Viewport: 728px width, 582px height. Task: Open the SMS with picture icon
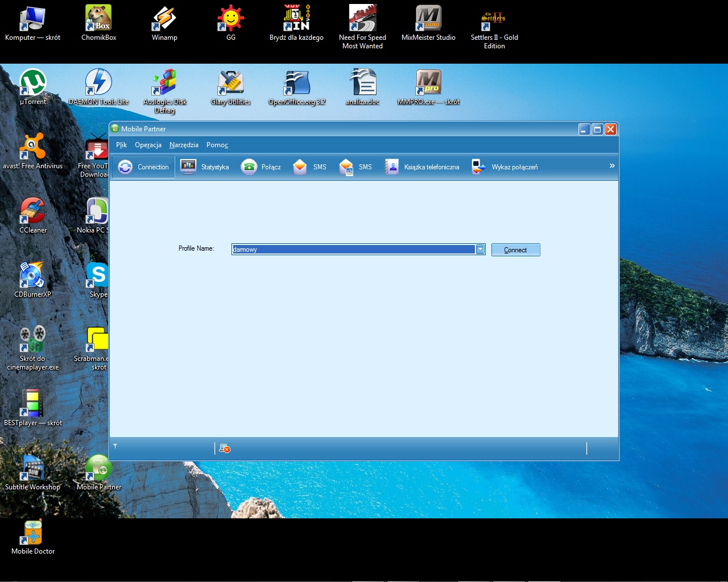point(346,167)
